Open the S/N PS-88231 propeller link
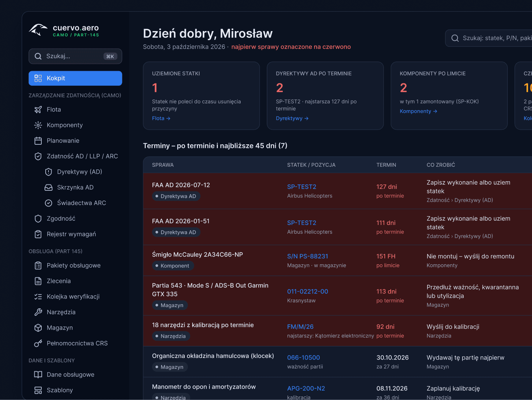The height and width of the screenshot is (400, 532). [308, 256]
